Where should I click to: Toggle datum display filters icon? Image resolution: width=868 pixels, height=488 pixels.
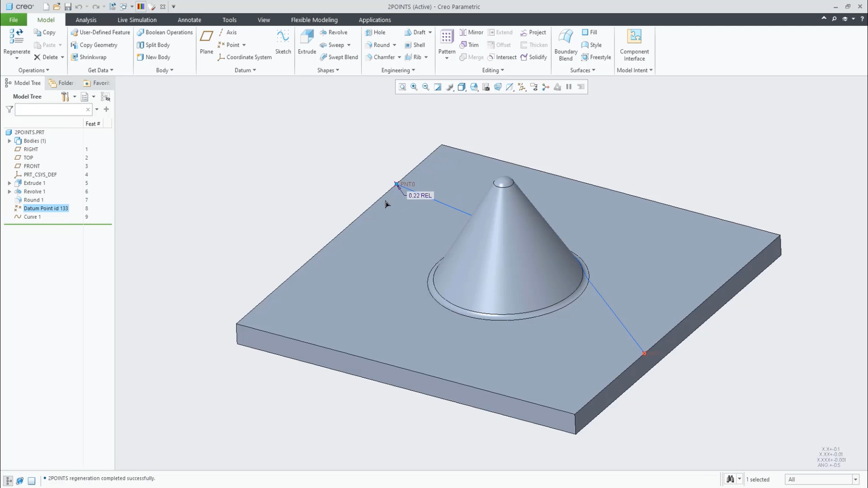coord(522,87)
